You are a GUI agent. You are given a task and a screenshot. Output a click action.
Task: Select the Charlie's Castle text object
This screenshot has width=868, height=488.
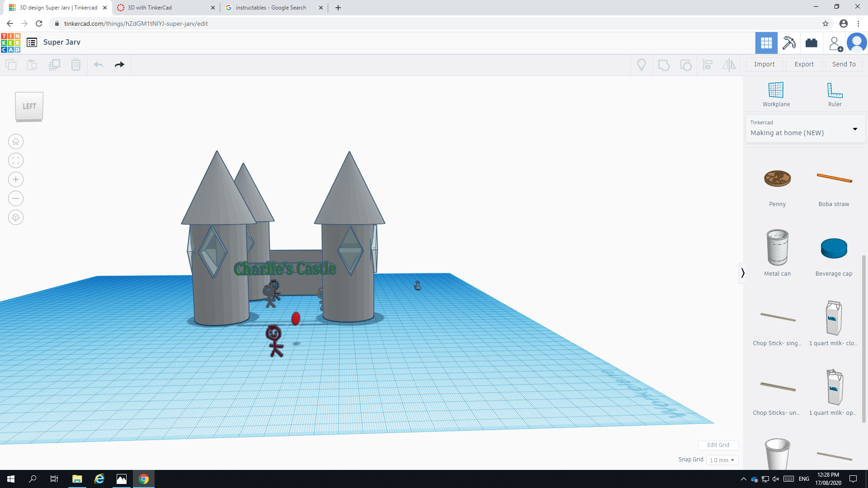point(285,268)
